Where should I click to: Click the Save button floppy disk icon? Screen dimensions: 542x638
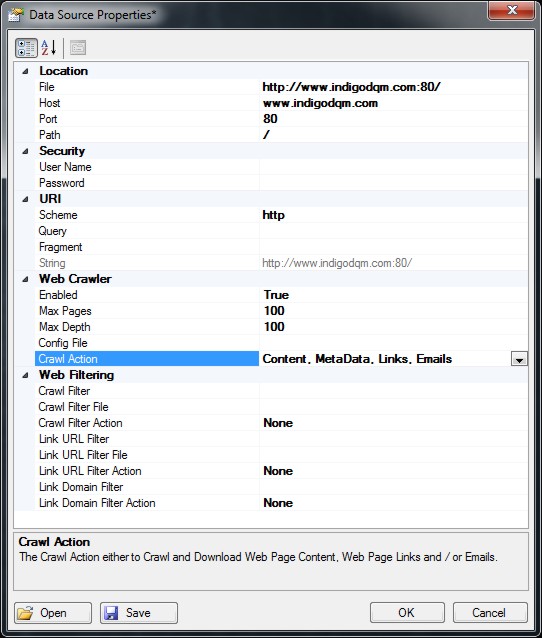click(x=111, y=613)
